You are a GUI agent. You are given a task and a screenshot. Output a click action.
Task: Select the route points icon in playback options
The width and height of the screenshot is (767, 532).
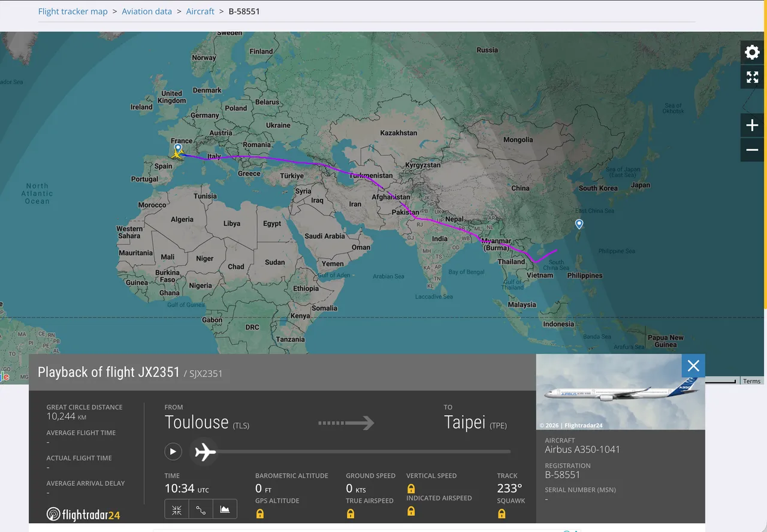point(200,509)
